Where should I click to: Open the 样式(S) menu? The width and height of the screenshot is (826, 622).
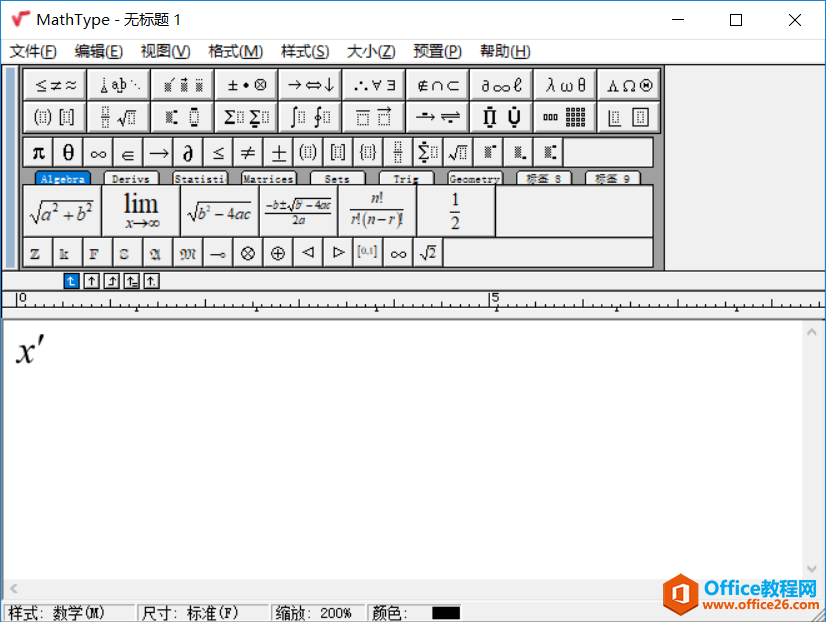point(304,51)
